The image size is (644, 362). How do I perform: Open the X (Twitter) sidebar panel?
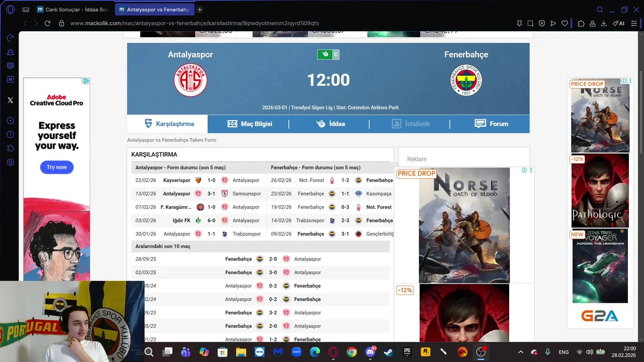10,100
